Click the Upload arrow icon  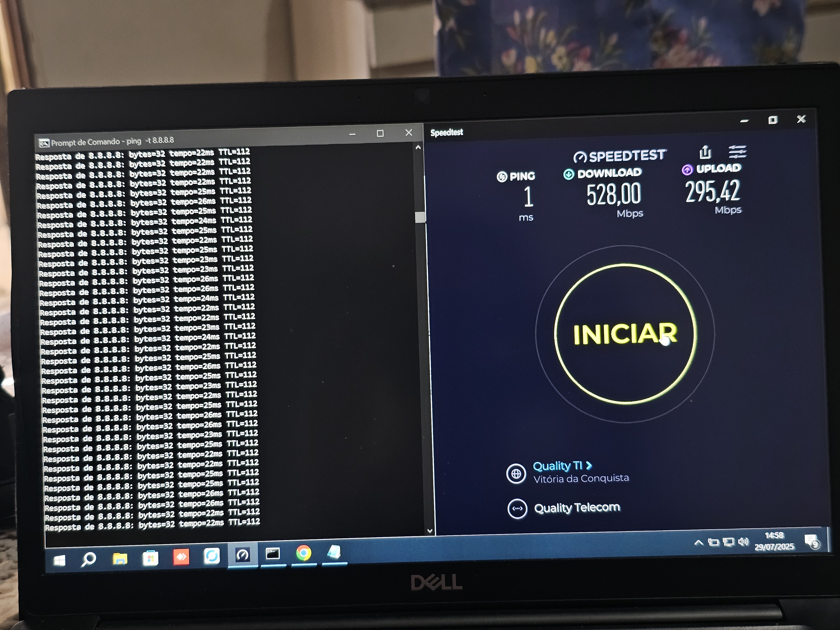point(687,170)
